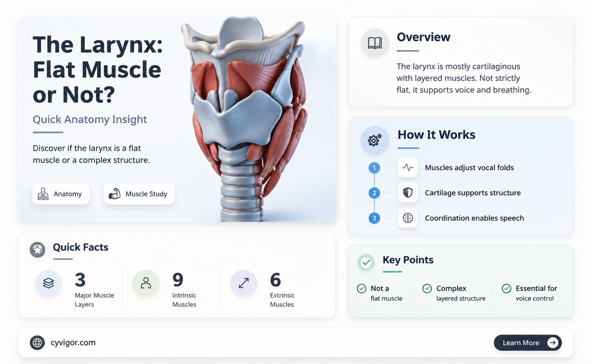Click the stacked layers icon for Major Muscle Layers

click(49, 283)
